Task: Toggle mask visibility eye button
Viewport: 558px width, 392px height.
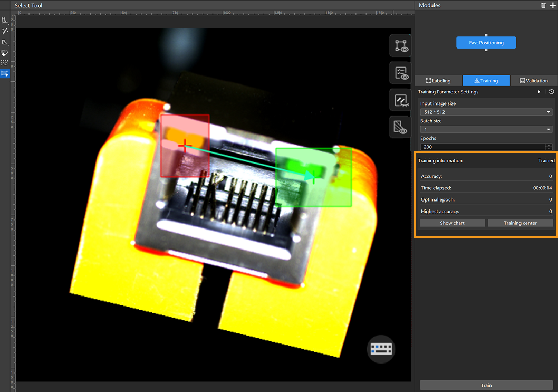Action: point(400,127)
